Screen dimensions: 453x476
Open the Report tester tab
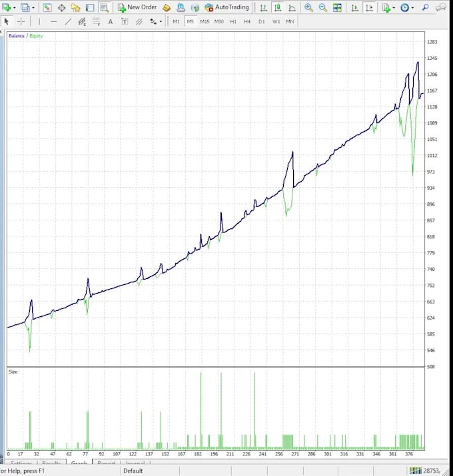107,463
